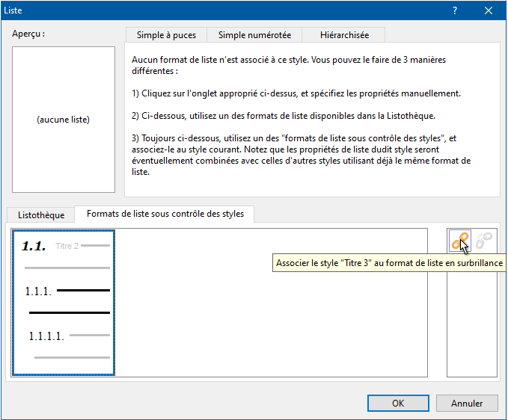Switch to the Simple à puces tab
The image size is (508, 420).
point(166,35)
